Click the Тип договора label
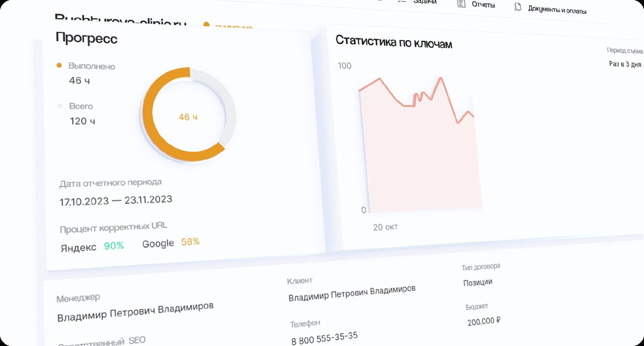The height and width of the screenshot is (346, 644). click(481, 267)
